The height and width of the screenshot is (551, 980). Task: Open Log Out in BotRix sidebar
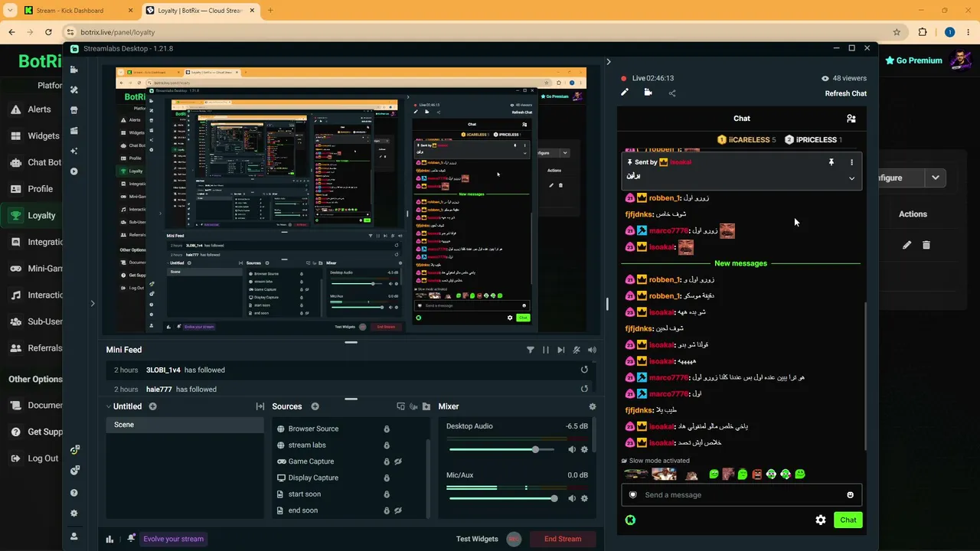click(x=34, y=458)
